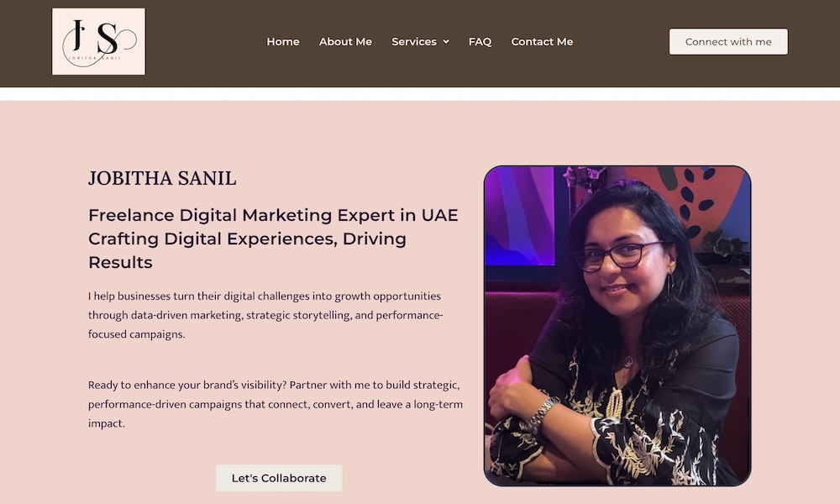Go to the Home page link
The image size is (840, 504).
(283, 42)
